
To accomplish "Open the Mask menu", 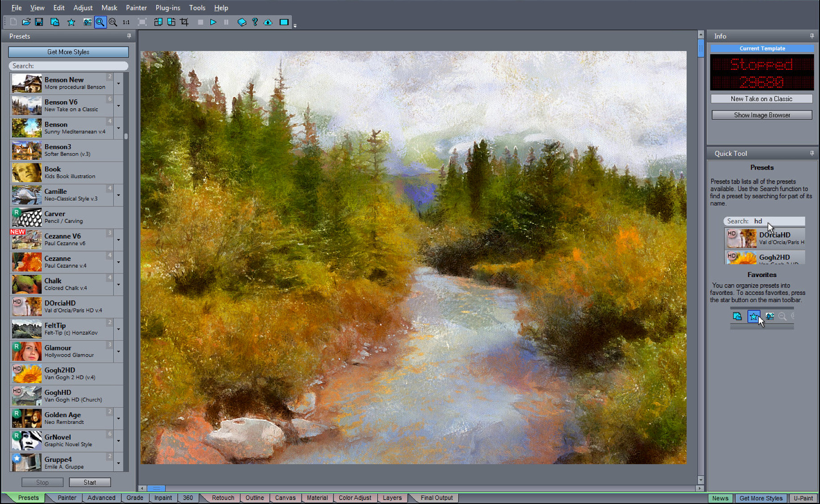I will tap(109, 8).
